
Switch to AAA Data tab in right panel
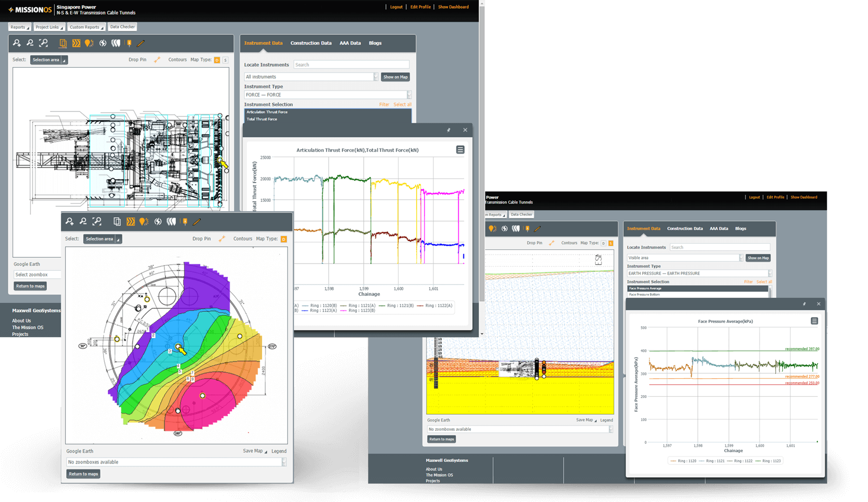(x=719, y=228)
